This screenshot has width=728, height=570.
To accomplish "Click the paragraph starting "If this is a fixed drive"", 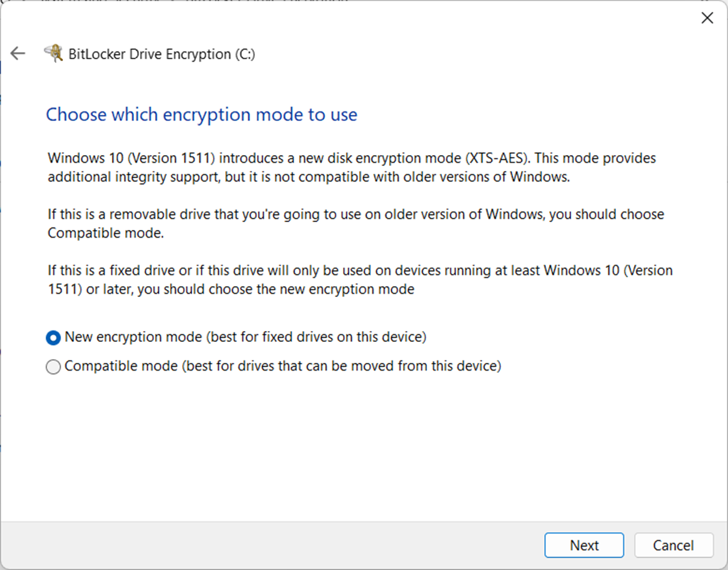I will pos(360,280).
